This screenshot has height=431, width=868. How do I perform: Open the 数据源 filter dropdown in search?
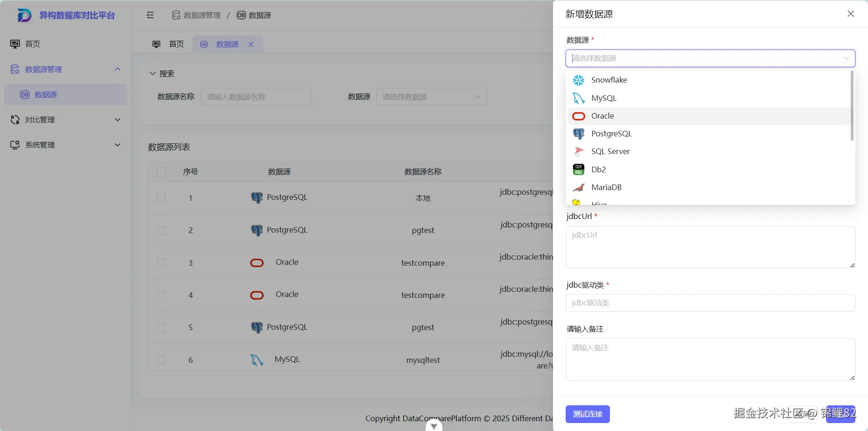tap(432, 97)
